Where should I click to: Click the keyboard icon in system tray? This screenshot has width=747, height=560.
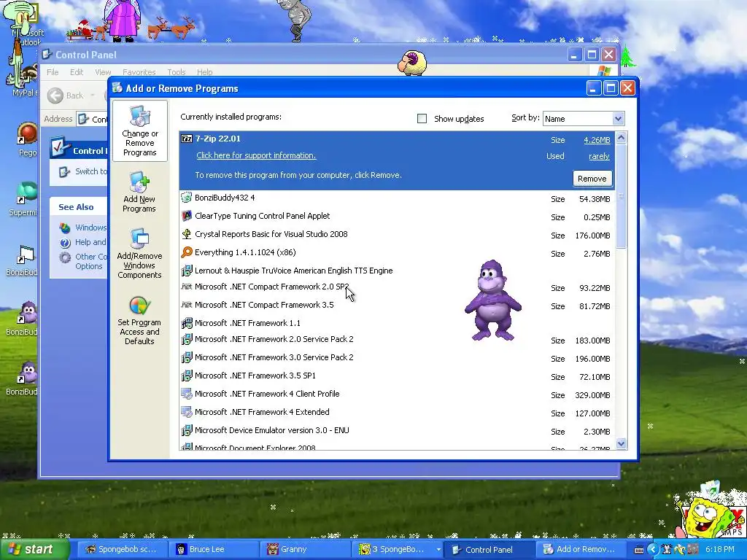639,550
